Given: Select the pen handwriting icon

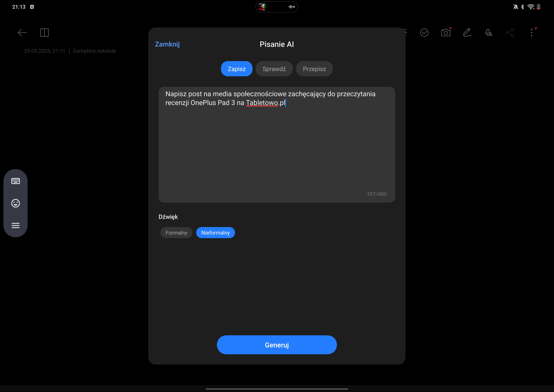Looking at the screenshot, I should pyautogui.click(x=467, y=33).
